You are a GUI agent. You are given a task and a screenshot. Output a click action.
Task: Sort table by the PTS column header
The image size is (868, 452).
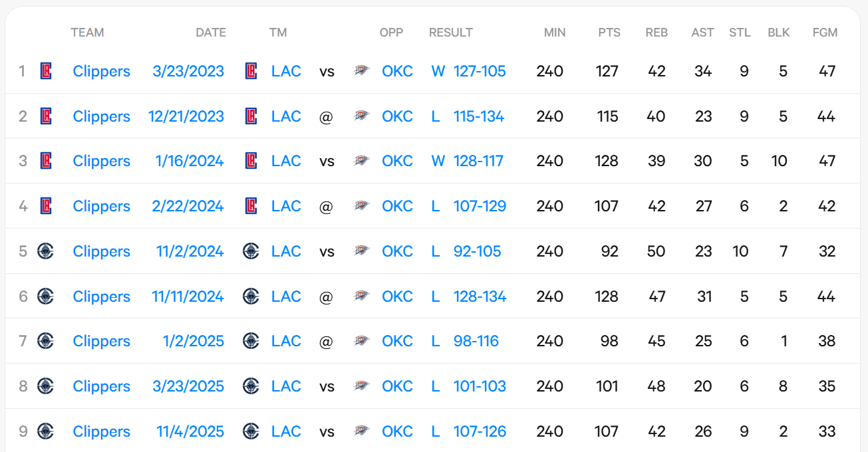(609, 33)
